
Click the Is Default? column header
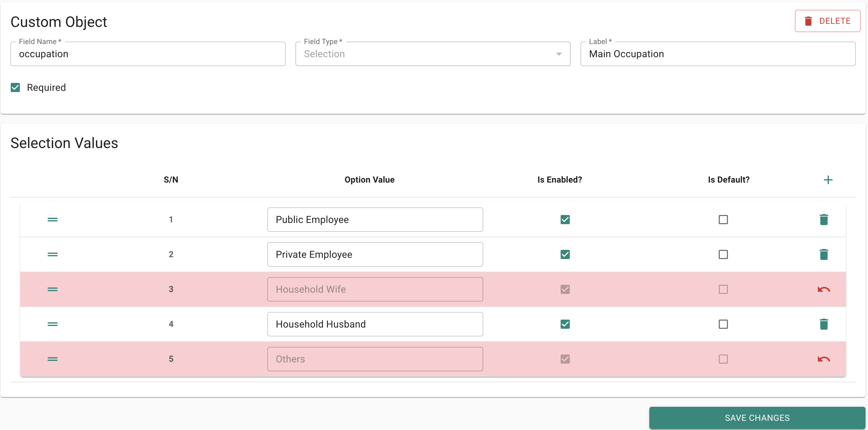(729, 180)
